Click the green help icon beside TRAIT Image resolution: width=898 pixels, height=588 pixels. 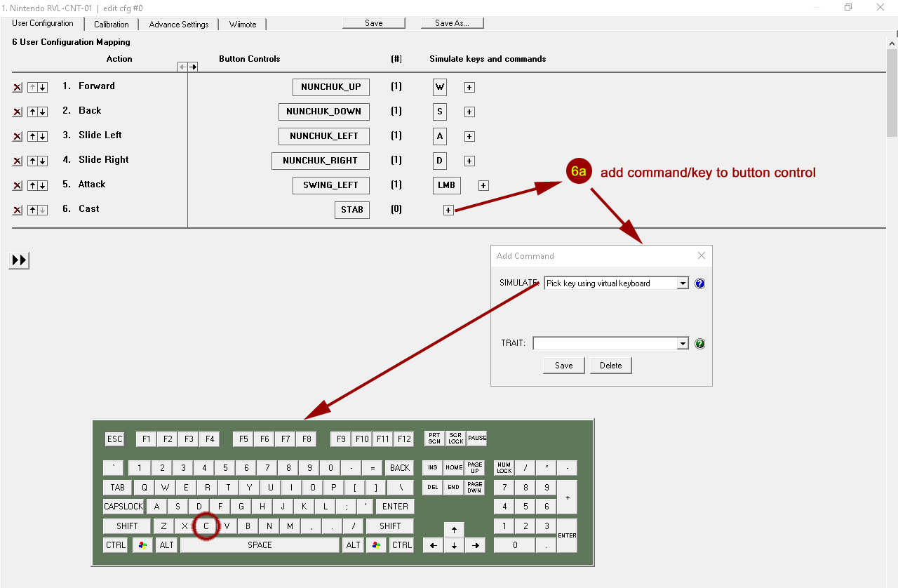[x=699, y=344]
